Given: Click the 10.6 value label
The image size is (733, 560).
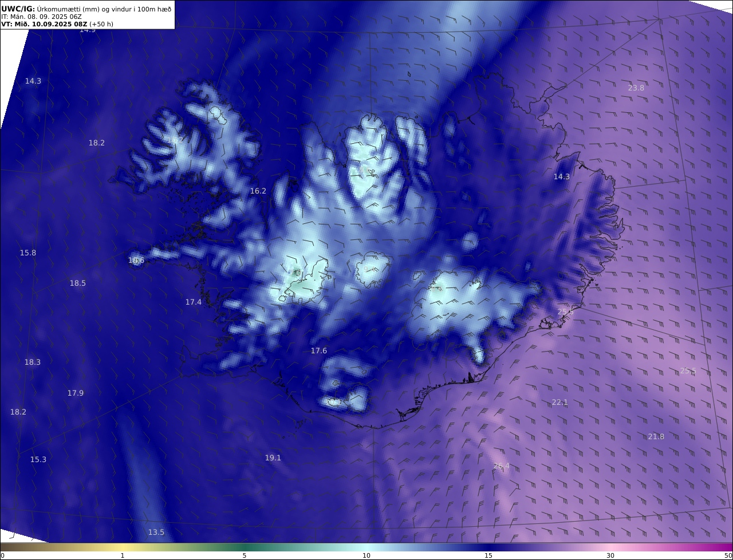Looking at the screenshot, I should click(x=136, y=260).
